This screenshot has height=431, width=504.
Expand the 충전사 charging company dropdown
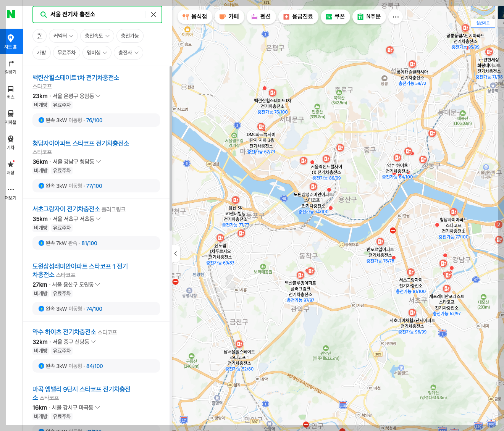[x=128, y=53]
